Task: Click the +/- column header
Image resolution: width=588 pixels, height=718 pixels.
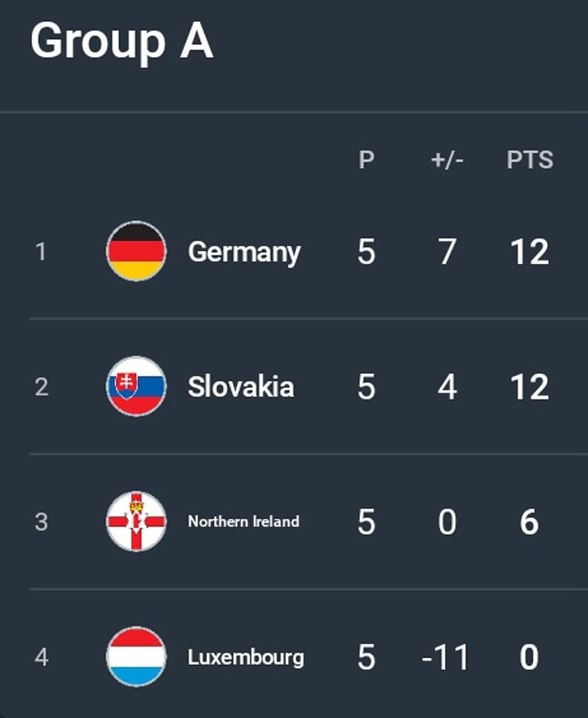Action: [447, 159]
